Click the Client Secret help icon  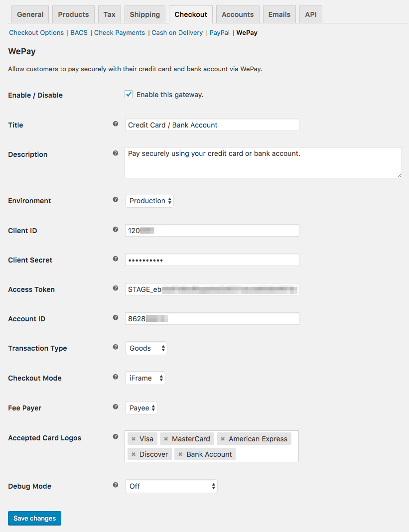115,259
